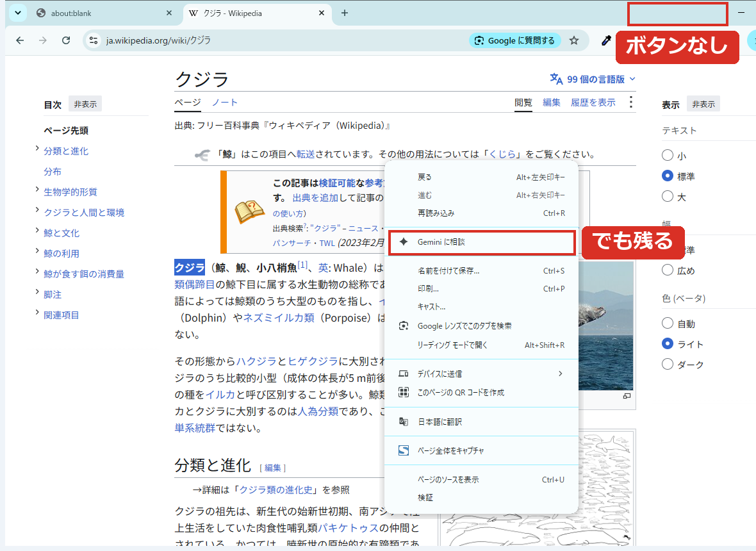Choose 検証 in context menu
This screenshot has height=551, width=756.
481,497
